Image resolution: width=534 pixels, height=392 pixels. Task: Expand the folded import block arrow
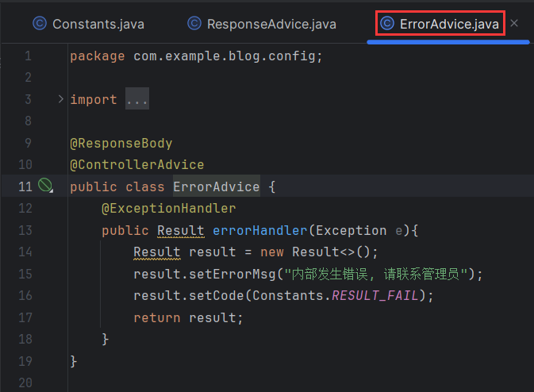[60, 99]
